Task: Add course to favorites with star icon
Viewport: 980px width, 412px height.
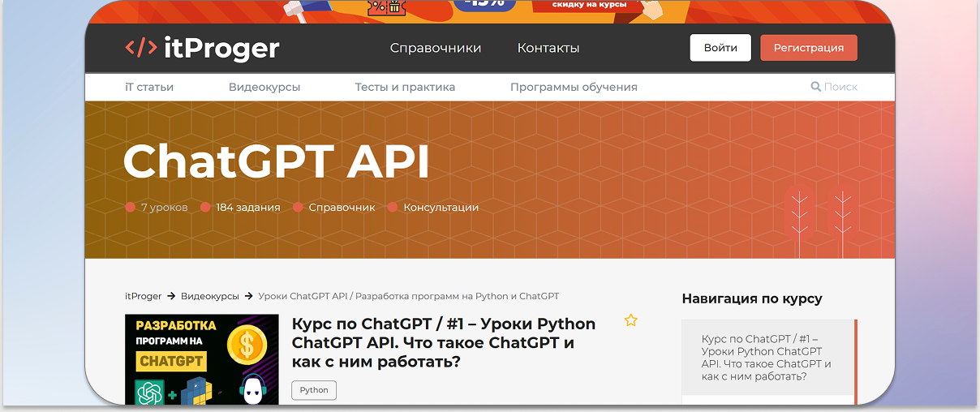Action: [x=631, y=320]
